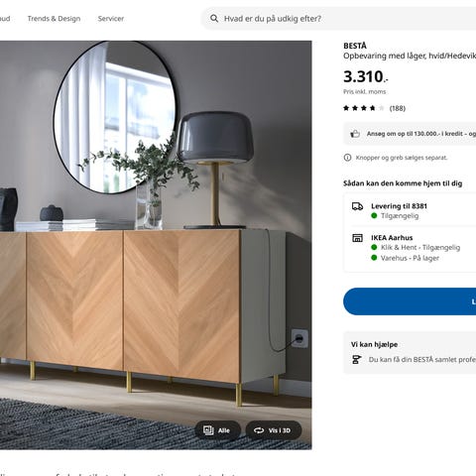
Task: Click the blue add-to-cart button
Action: pos(410,301)
